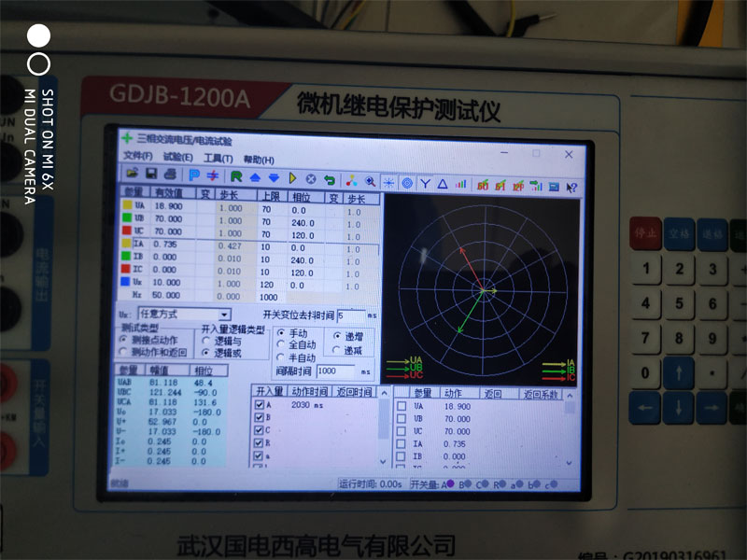Image resolution: width=747 pixels, height=560 pixels.
Task: Open the 工具(T) menu
Action: (x=218, y=158)
